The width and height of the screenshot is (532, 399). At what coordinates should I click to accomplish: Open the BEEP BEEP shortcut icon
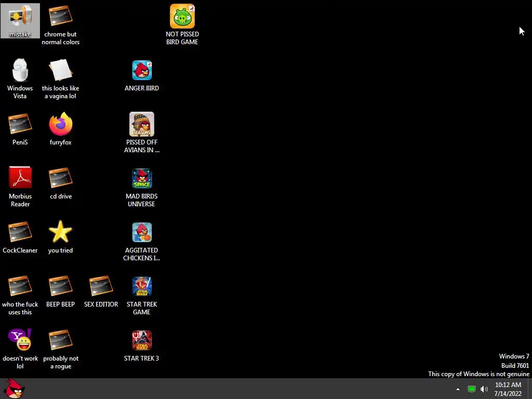tap(60, 291)
